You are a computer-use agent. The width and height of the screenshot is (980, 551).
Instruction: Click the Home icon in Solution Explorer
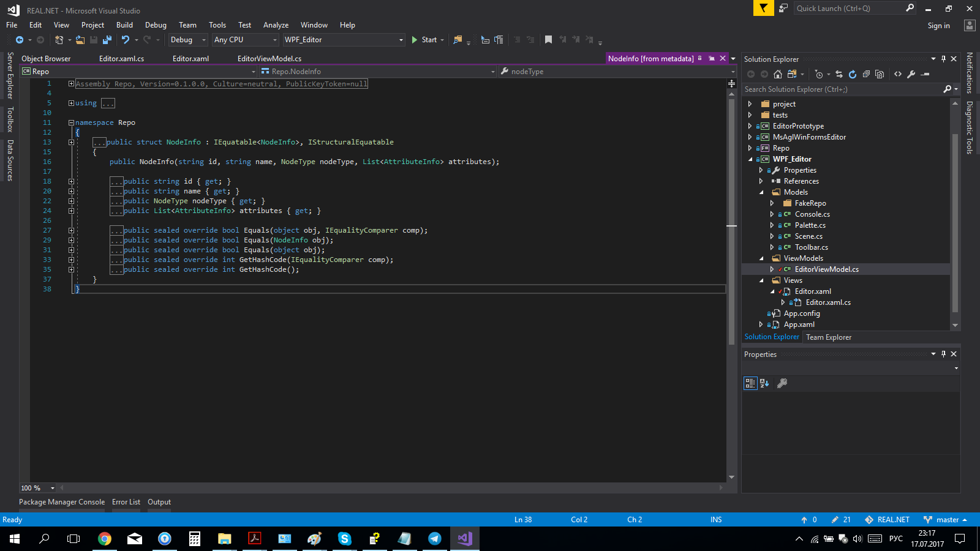[x=778, y=74]
